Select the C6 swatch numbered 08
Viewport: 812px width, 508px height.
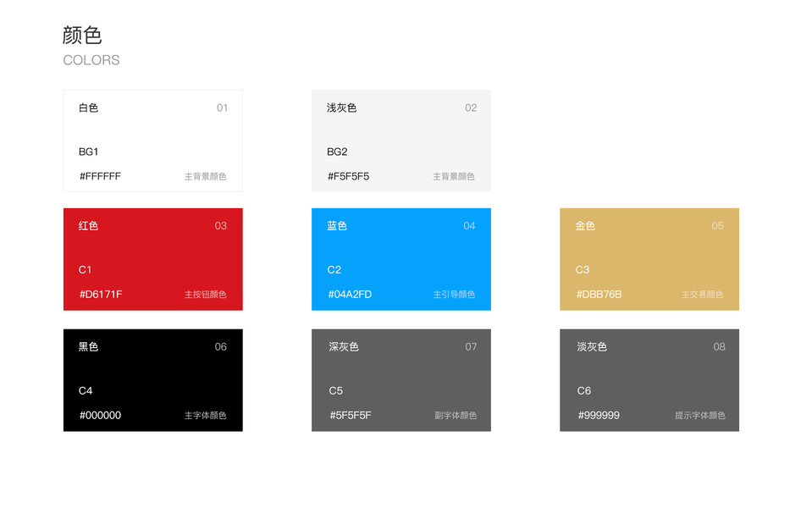pyautogui.click(x=649, y=380)
